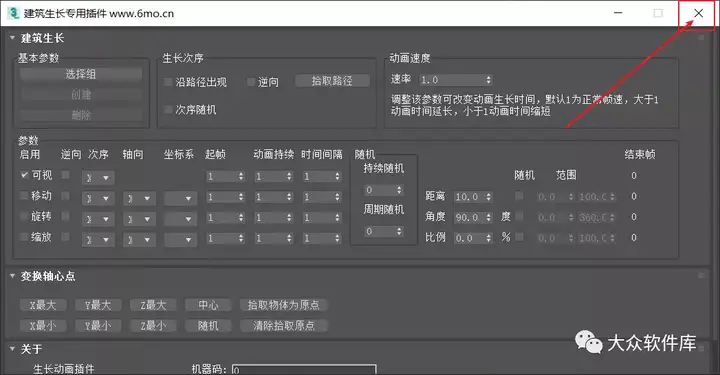Click the 速率 value field
Image resolution: width=720 pixels, height=375 pixels.
coord(451,80)
